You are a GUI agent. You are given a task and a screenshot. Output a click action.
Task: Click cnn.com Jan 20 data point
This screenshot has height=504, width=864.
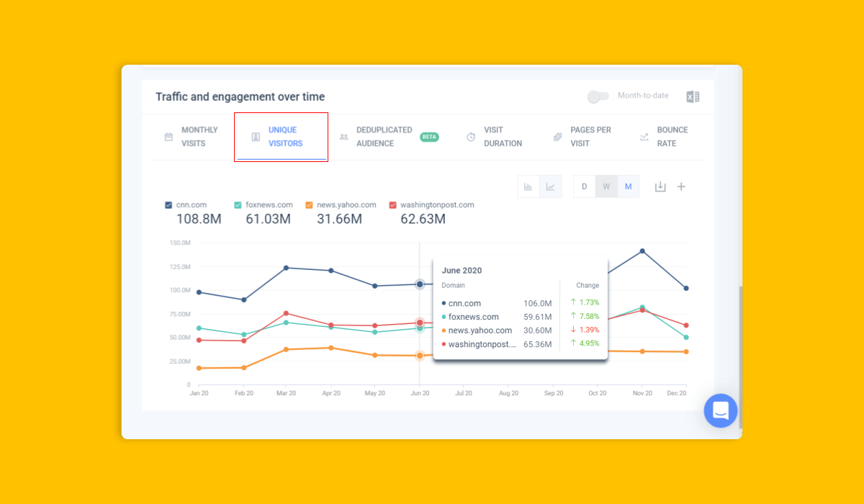click(x=199, y=292)
